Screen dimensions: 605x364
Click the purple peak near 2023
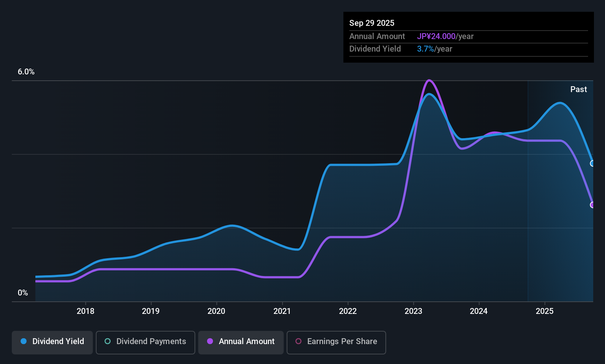[429, 80]
